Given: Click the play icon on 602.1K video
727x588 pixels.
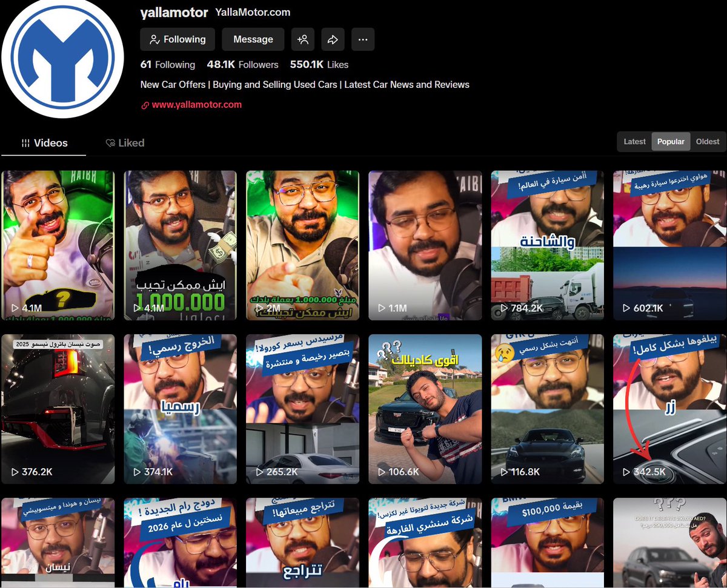Looking at the screenshot, I should 626,308.
